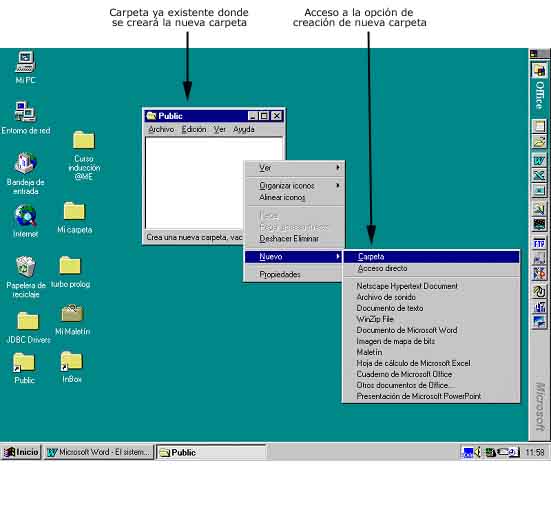The image size is (551, 510).
Task: Select WinZip File entry
Action: (431, 319)
